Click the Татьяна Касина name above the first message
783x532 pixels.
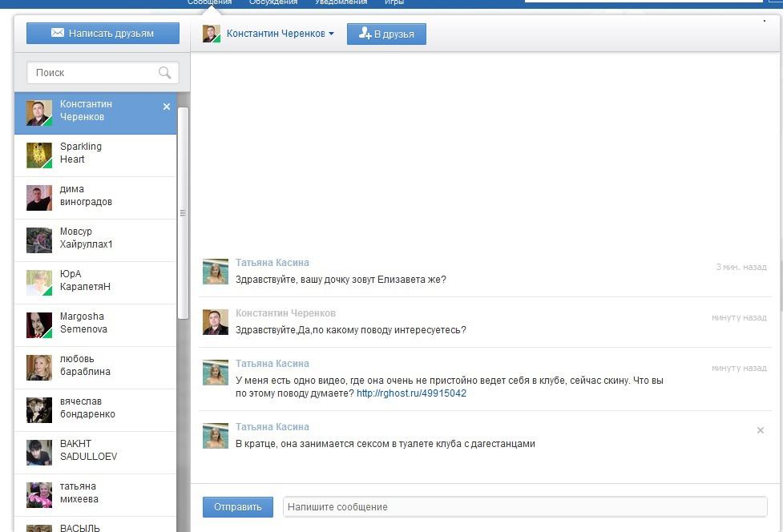click(272, 263)
